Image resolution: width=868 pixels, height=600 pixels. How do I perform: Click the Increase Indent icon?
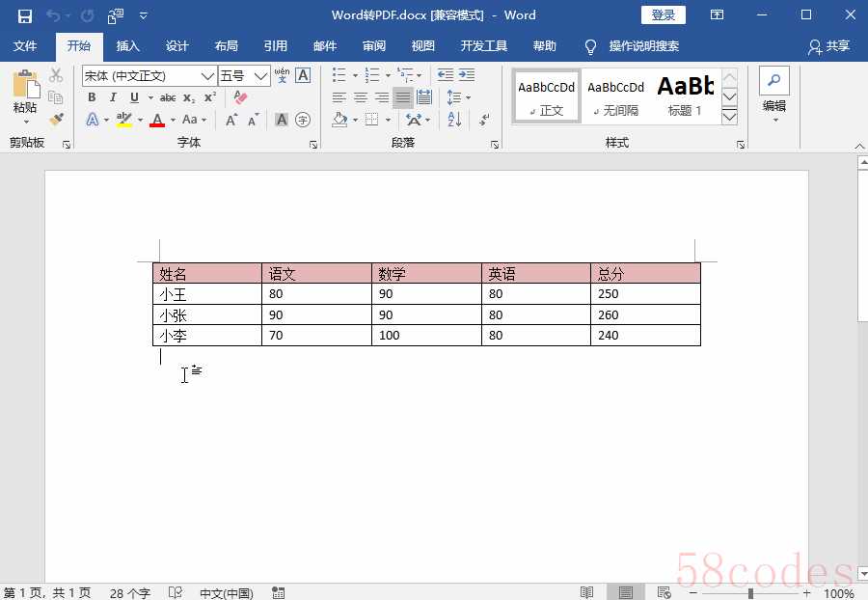click(467, 75)
